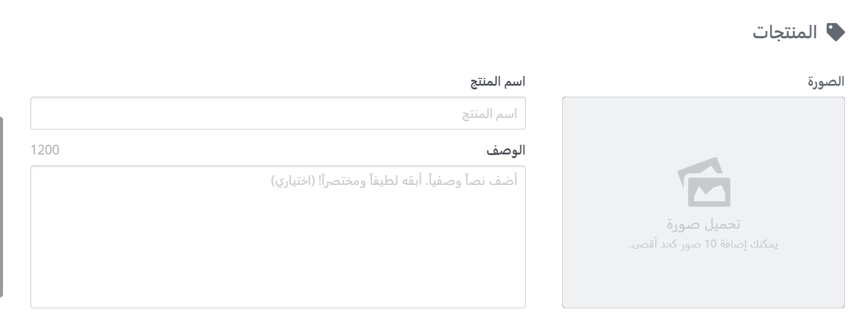Click the hint يمكنك إضافة 10 صور كحد أقصى

coord(703,244)
